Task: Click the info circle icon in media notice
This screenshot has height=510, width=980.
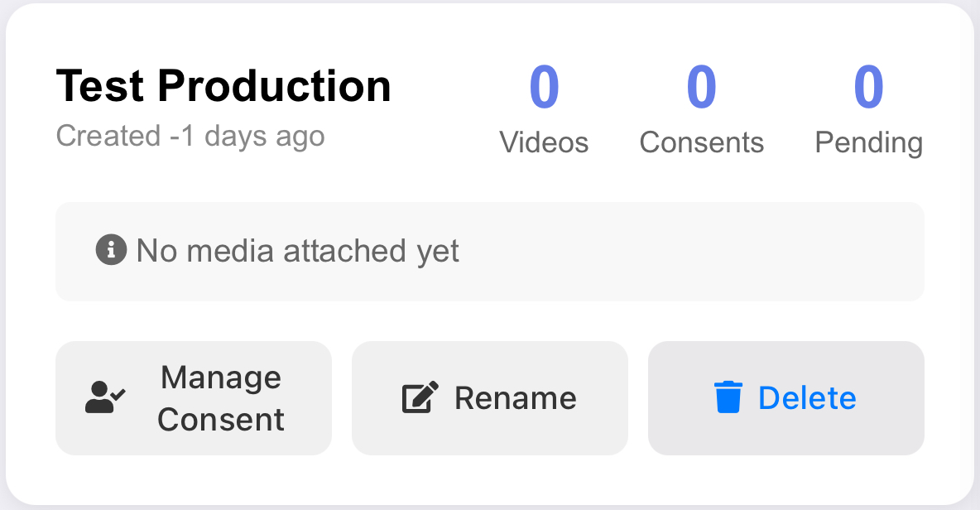Action: click(x=111, y=249)
